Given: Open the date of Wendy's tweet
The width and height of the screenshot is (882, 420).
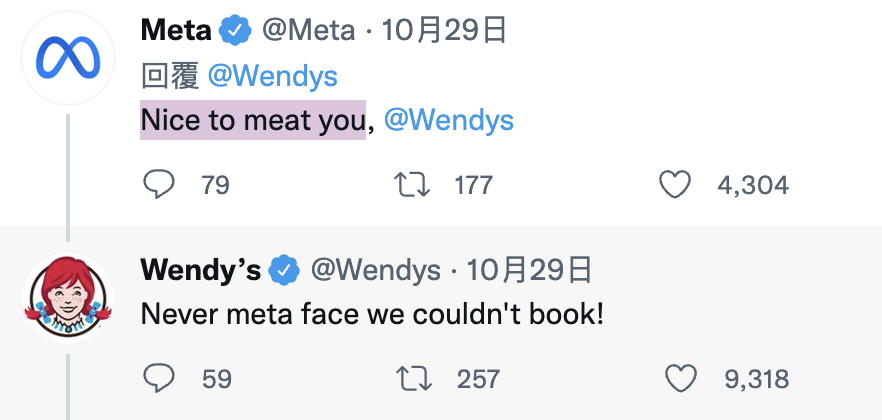Looking at the screenshot, I should point(528,270).
